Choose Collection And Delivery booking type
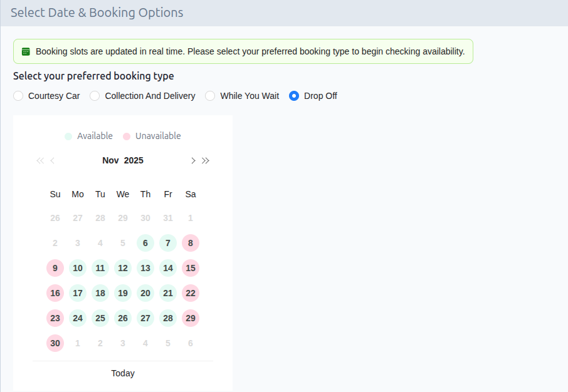 point(95,96)
